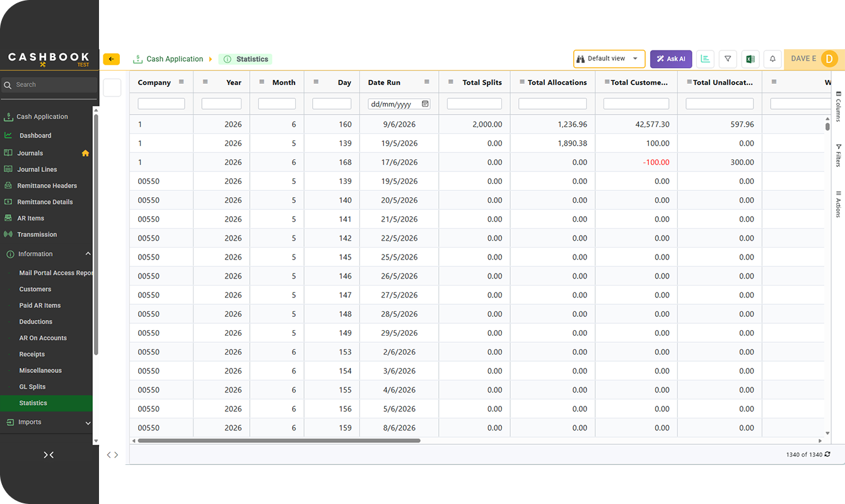Click the filter funnel icon in toolbar

(728, 59)
